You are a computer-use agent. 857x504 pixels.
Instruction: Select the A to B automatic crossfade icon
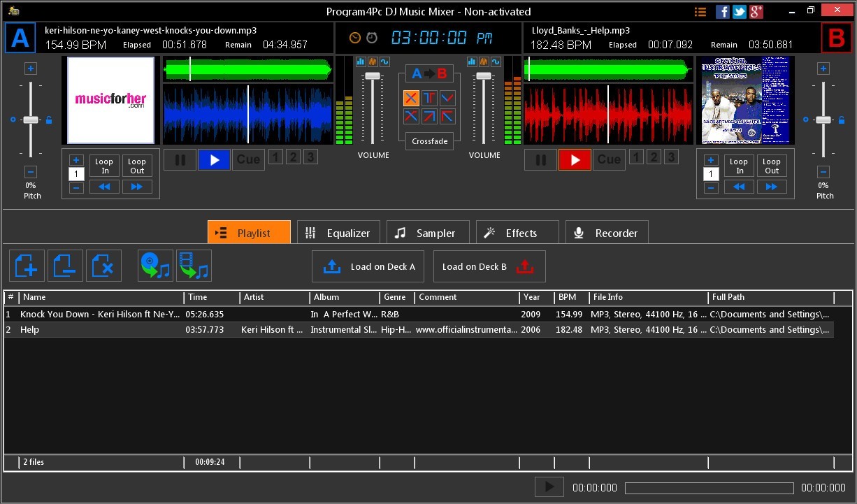pyautogui.click(x=429, y=73)
